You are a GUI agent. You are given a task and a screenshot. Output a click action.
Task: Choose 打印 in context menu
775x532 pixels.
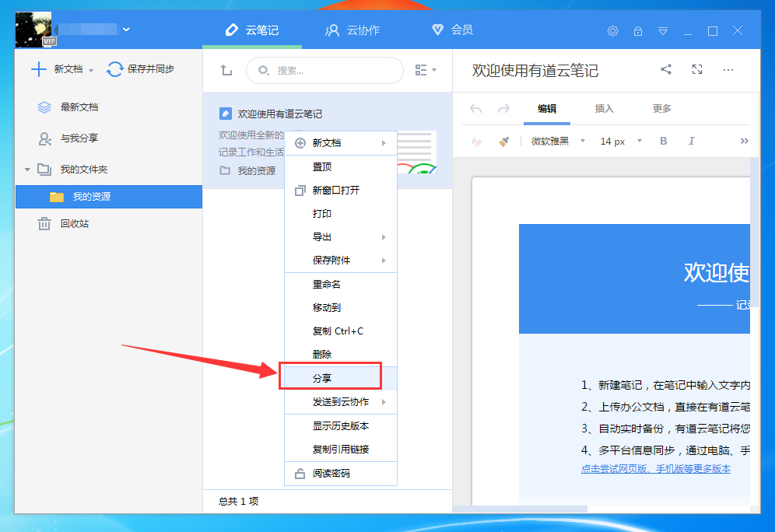pos(341,213)
